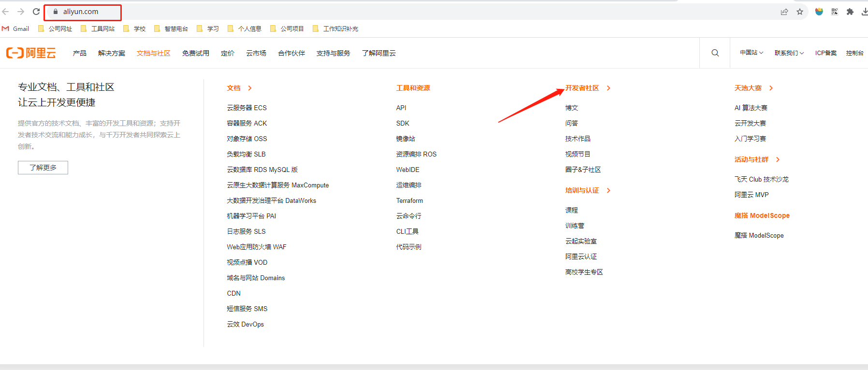Open the 云起实验室 link
Screen dimensions: 868x370
tap(581, 241)
